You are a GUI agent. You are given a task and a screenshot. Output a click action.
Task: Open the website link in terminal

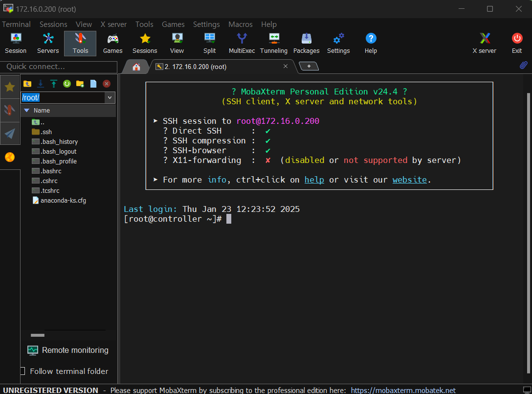click(410, 180)
